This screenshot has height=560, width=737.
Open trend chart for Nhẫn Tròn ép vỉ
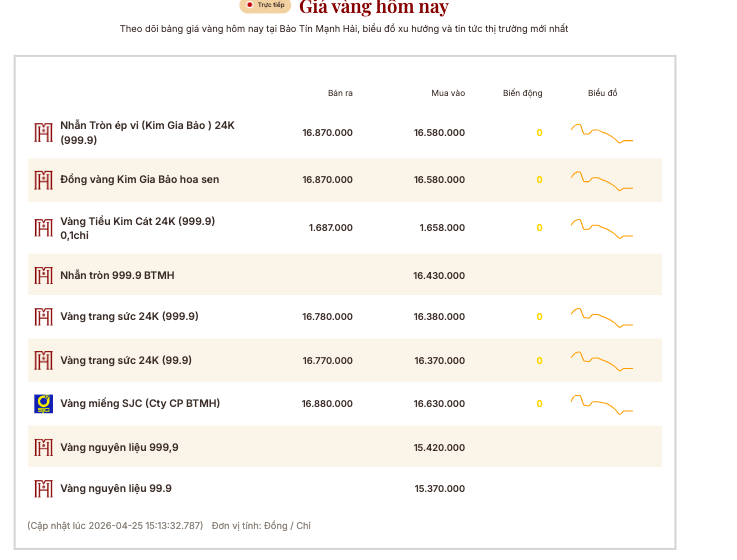pos(602,133)
